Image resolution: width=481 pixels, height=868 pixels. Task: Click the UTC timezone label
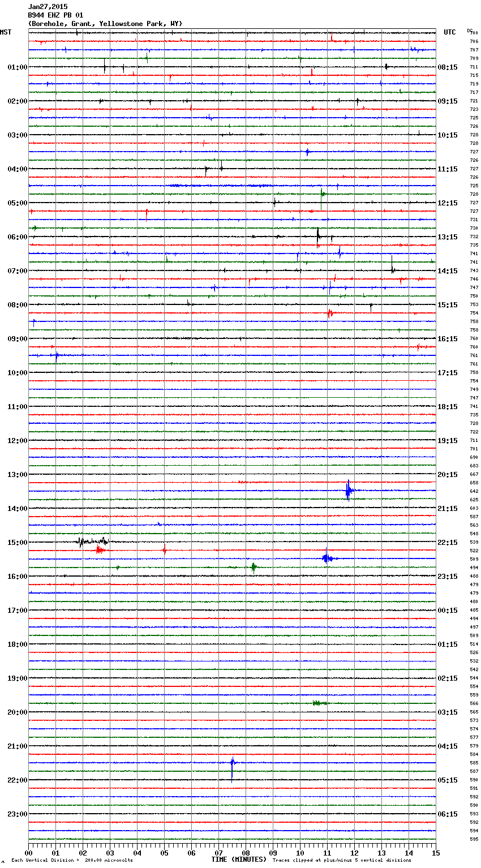point(449,32)
